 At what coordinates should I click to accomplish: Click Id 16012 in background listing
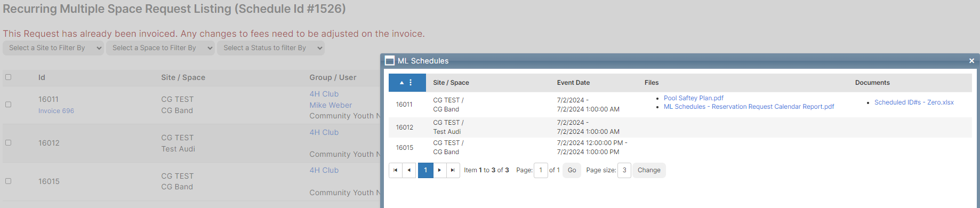pos(49,143)
